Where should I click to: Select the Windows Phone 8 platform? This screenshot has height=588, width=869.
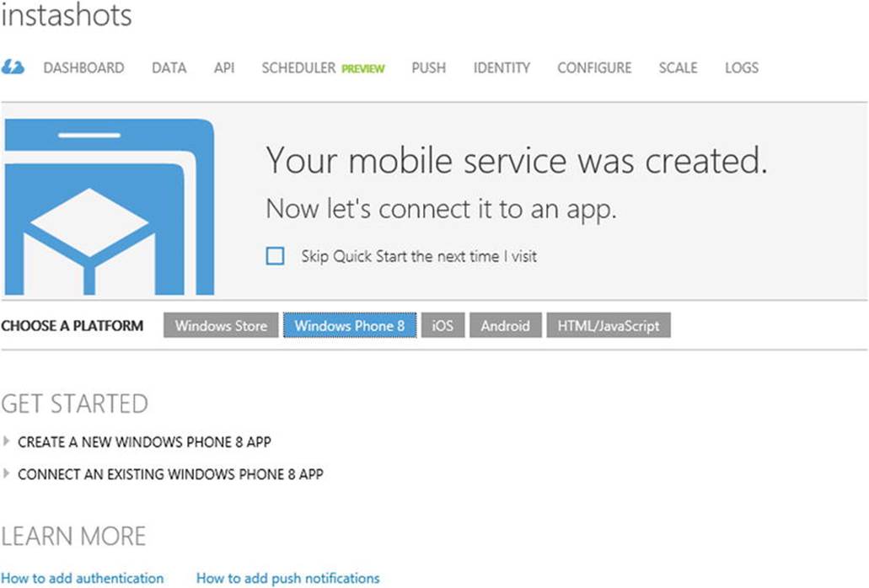point(350,325)
